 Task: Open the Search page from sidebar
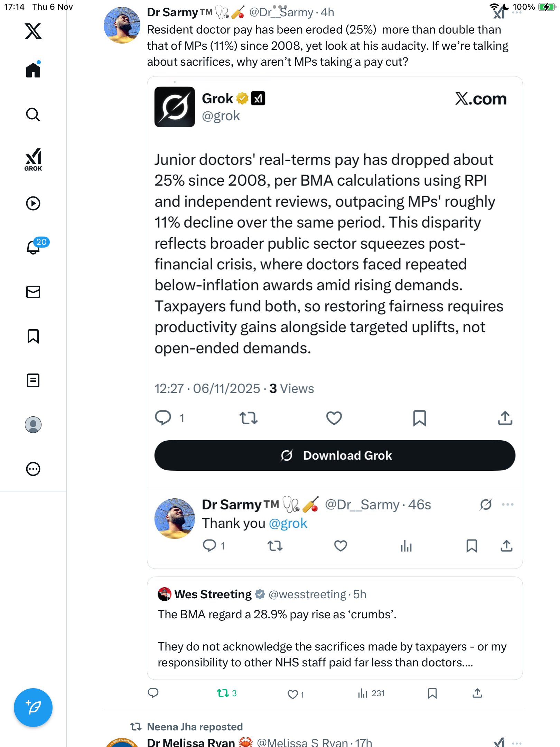33,115
